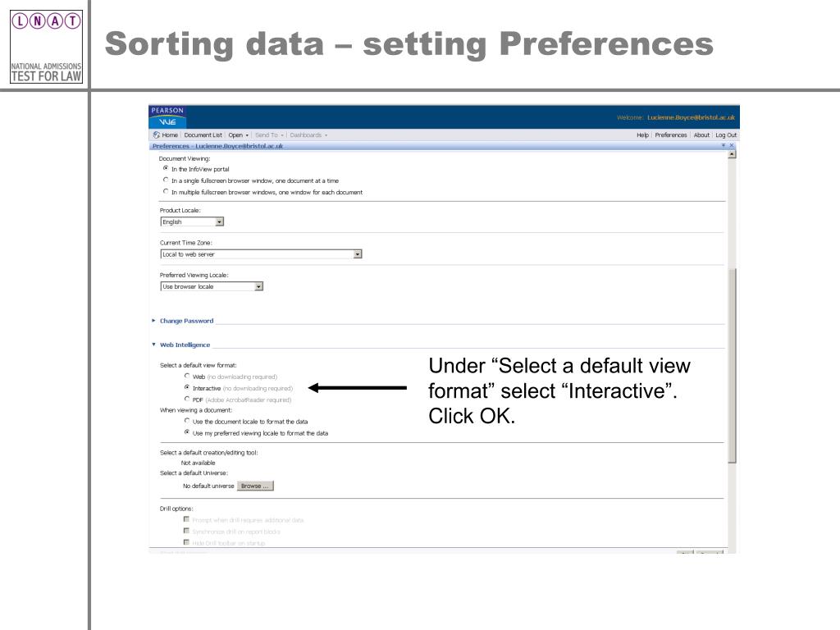Select "Use the document locale" radio button

(187, 421)
